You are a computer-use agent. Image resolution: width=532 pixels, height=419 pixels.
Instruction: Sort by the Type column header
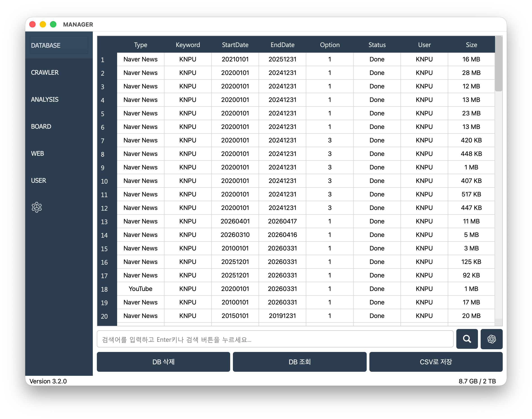point(140,45)
